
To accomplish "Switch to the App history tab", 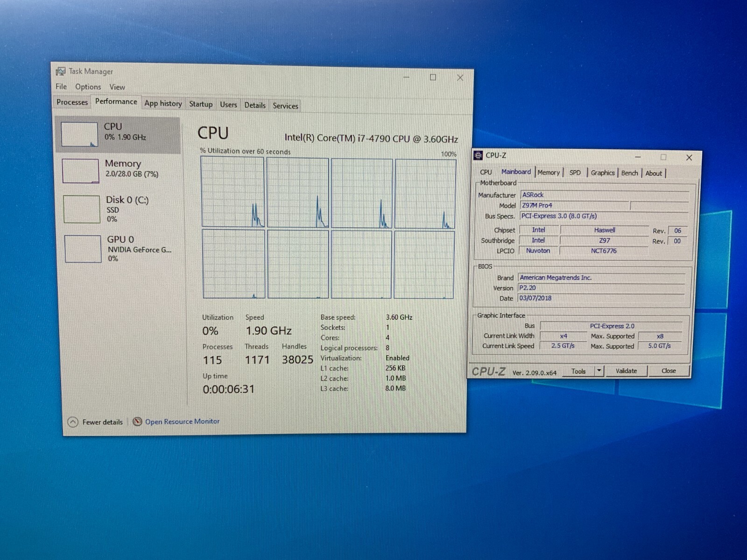I will click(x=163, y=103).
